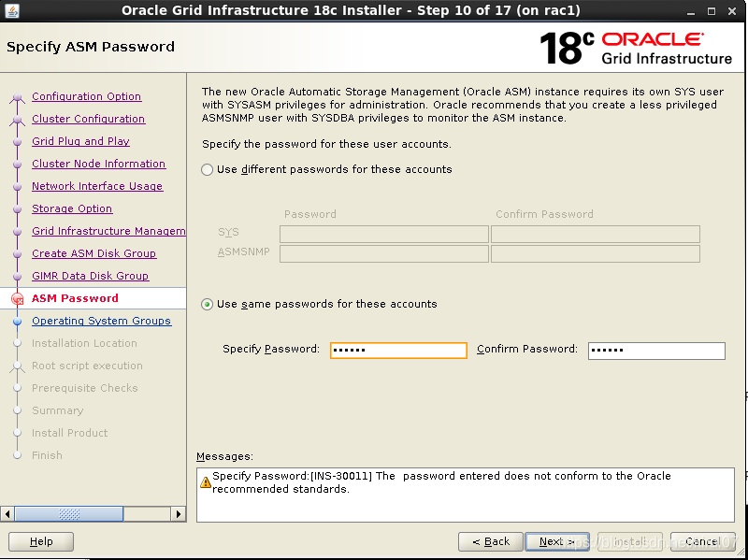Proceed with the Next button
The height and width of the screenshot is (560, 748).
pos(557,541)
